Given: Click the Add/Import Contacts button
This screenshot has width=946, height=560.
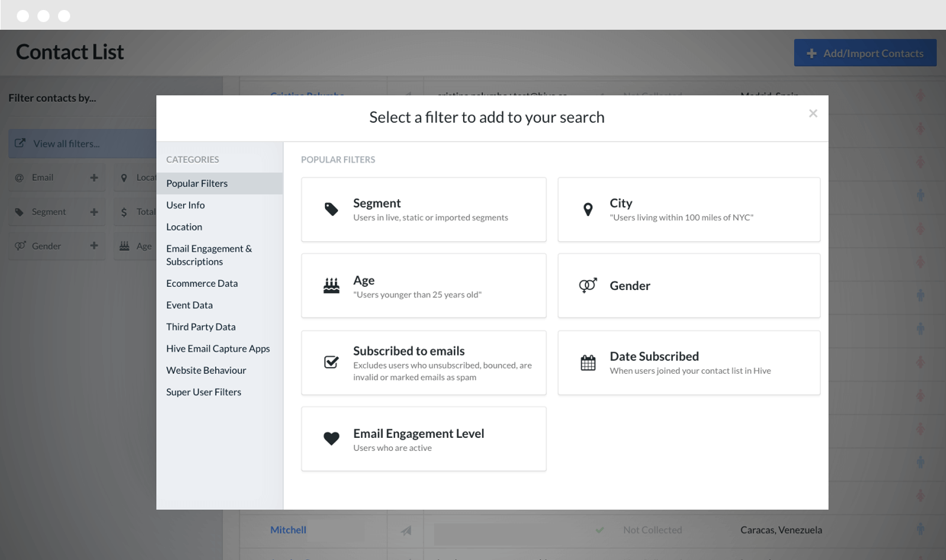Looking at the screenshot, I should click(x=865, y=53).
